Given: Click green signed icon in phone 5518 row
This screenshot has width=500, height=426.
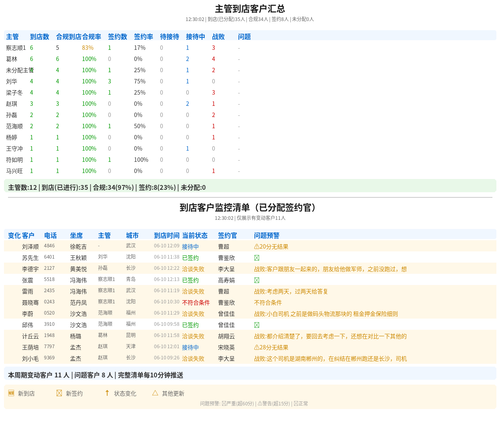Looking at the screenshot, I should point(257,280).
